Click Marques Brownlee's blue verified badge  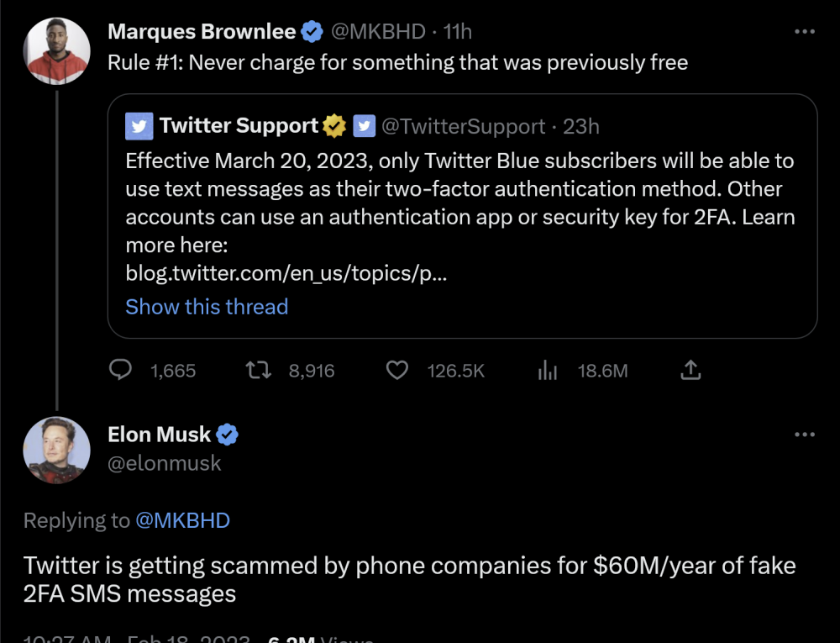[312, 33]
